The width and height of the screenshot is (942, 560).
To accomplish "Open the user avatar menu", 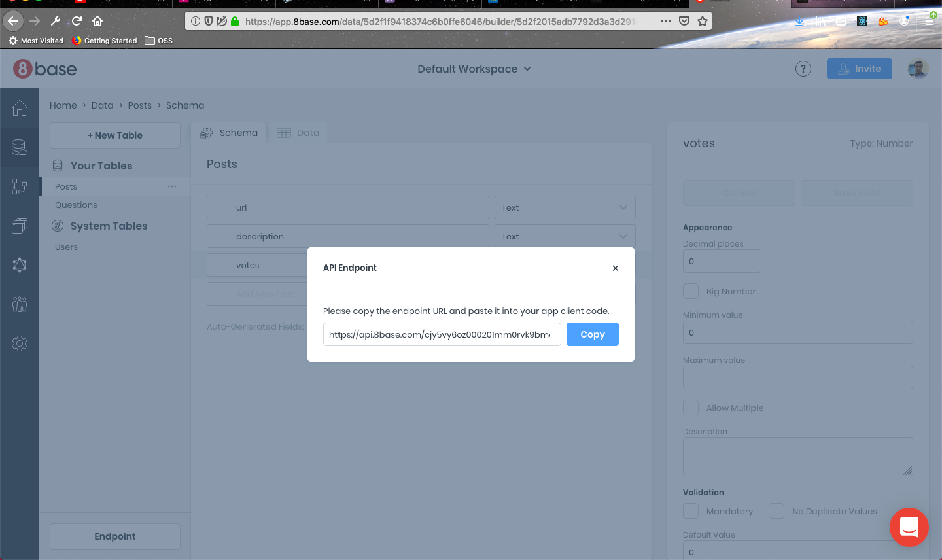I will pos(918,69).
